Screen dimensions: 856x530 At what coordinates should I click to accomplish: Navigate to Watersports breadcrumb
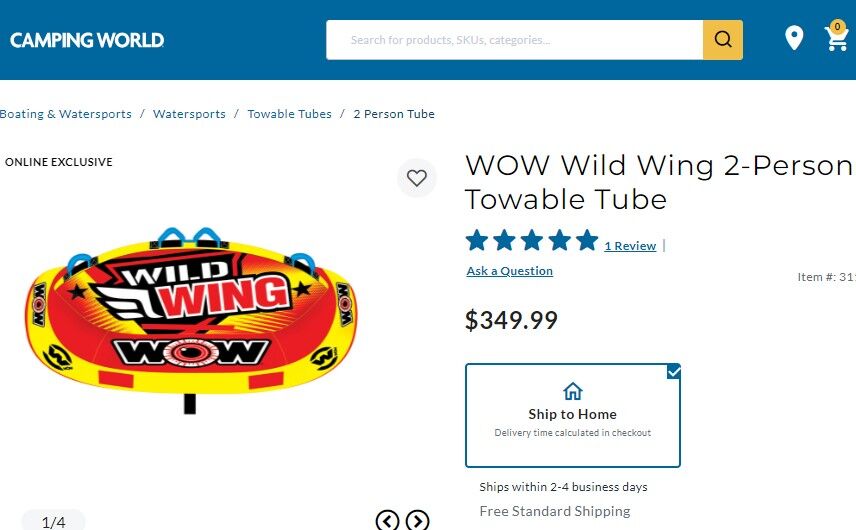point(189,114)
